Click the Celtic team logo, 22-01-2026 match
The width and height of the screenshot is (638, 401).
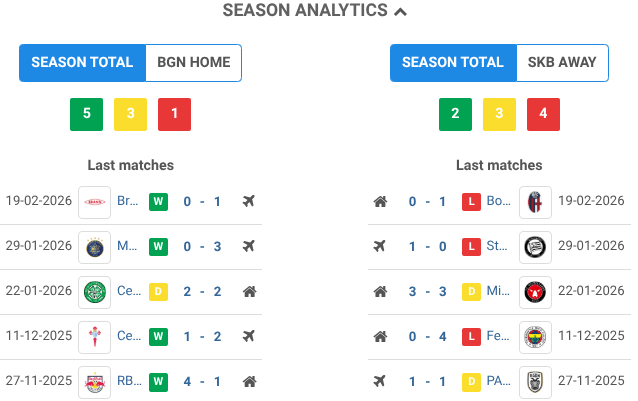(x=95, y=292)
